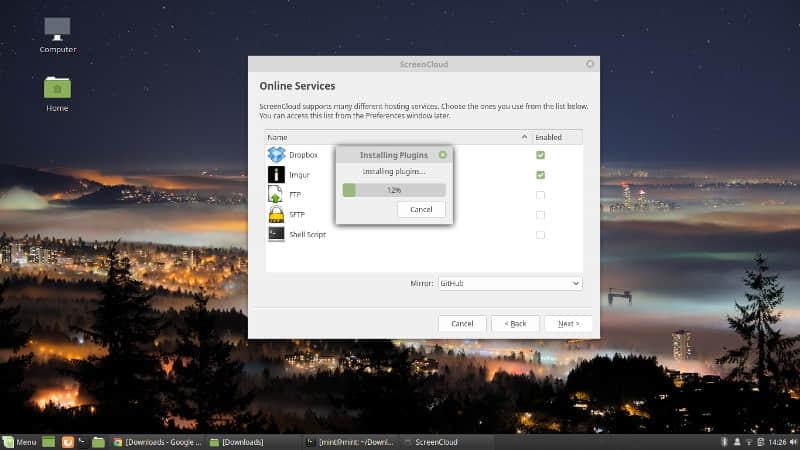Enable the Shell Script checkbox
Screen dimensions: 800x450
pos(540,235)
